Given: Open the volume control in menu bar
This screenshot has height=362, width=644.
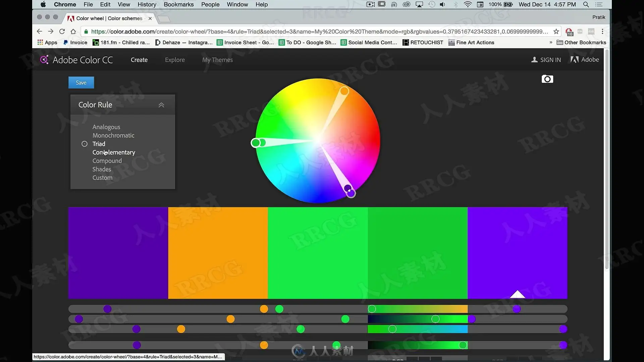Looking at the screenshot, I should tap(443, 4).
